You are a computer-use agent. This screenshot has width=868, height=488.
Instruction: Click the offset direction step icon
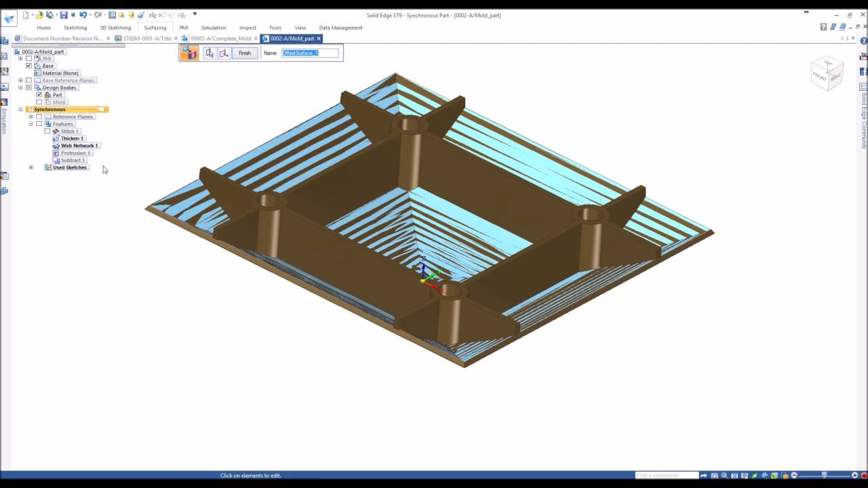(x=224, y=53)
